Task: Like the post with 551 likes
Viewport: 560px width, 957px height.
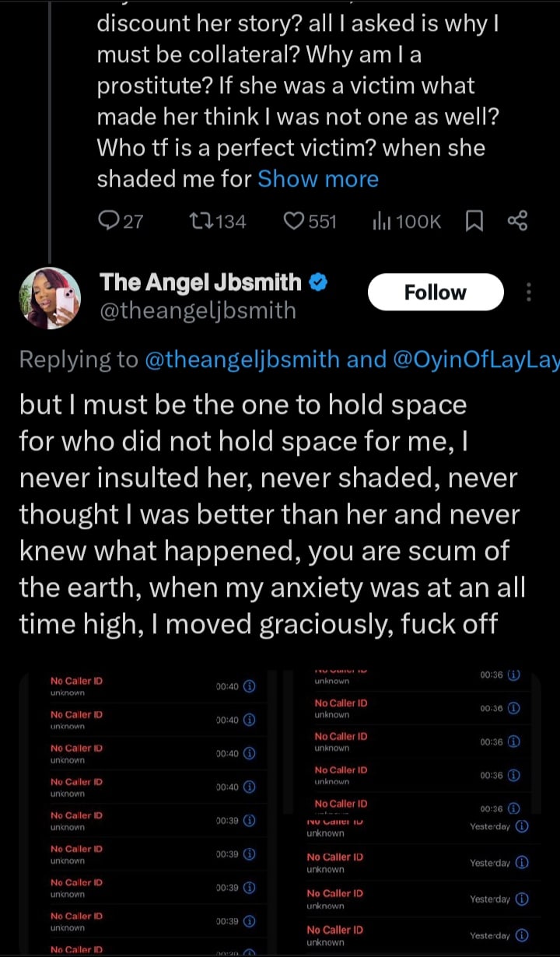Action: click(x=294, y=222)
